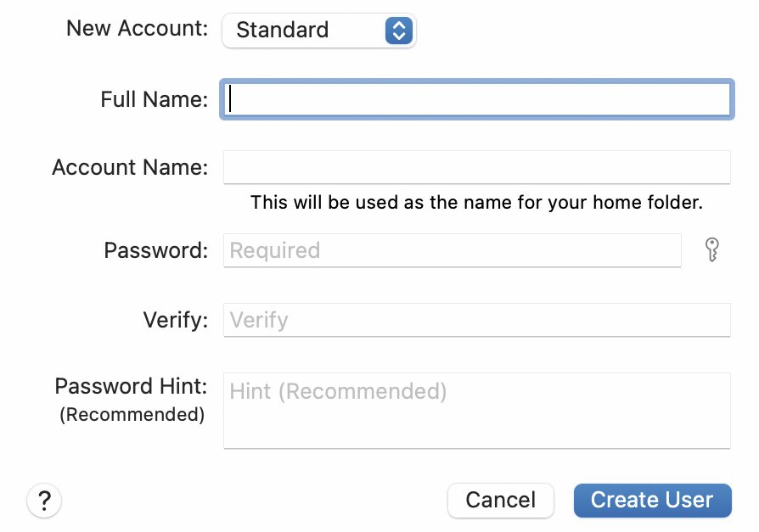Click the Create User button
This screenshot has width=759, height=532.
pos(653,500)
